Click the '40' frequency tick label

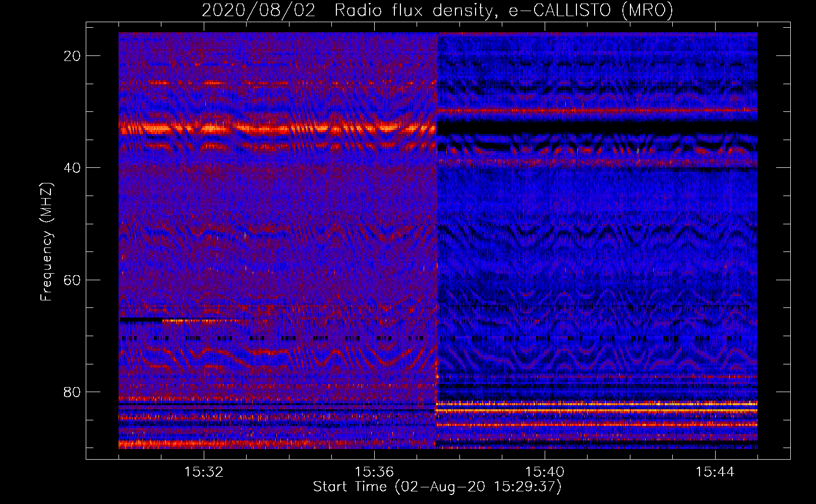pos(72,168)
